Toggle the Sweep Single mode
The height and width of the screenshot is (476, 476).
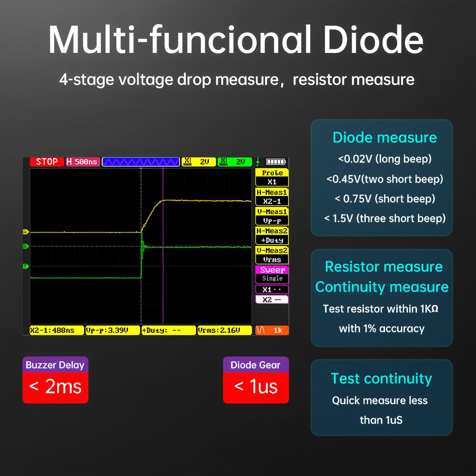pos(272,274)
